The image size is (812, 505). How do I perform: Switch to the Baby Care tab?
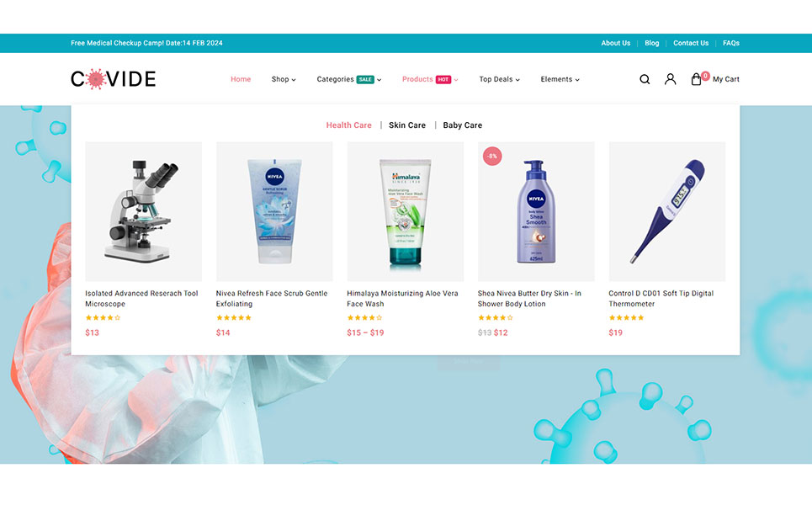coord(463,125)
